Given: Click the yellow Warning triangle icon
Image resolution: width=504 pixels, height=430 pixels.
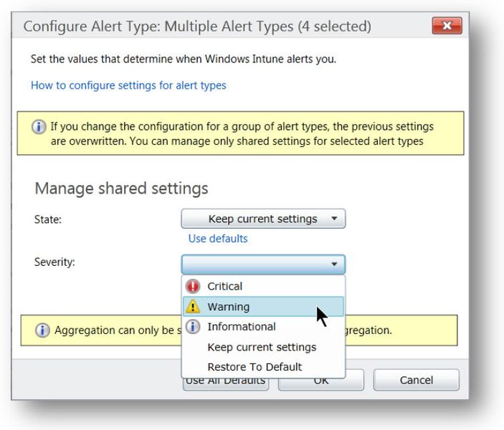Looking at the screenshot, I should 193,306.
